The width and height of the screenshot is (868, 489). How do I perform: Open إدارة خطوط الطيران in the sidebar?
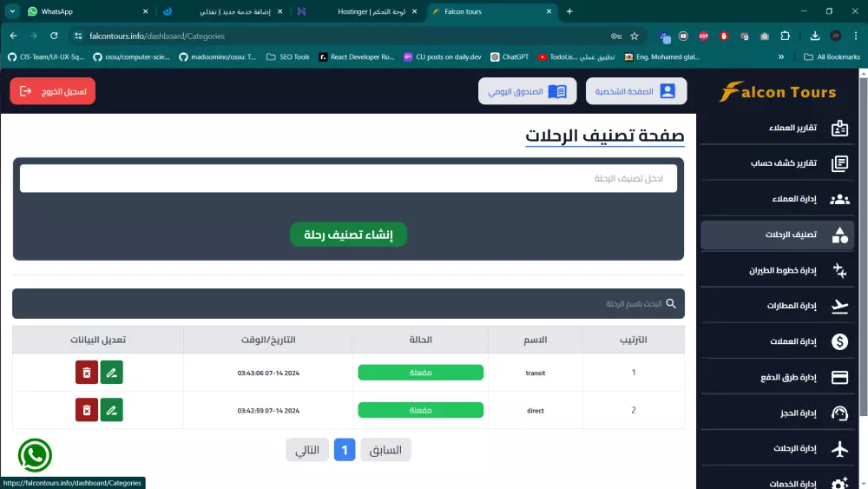777,270
